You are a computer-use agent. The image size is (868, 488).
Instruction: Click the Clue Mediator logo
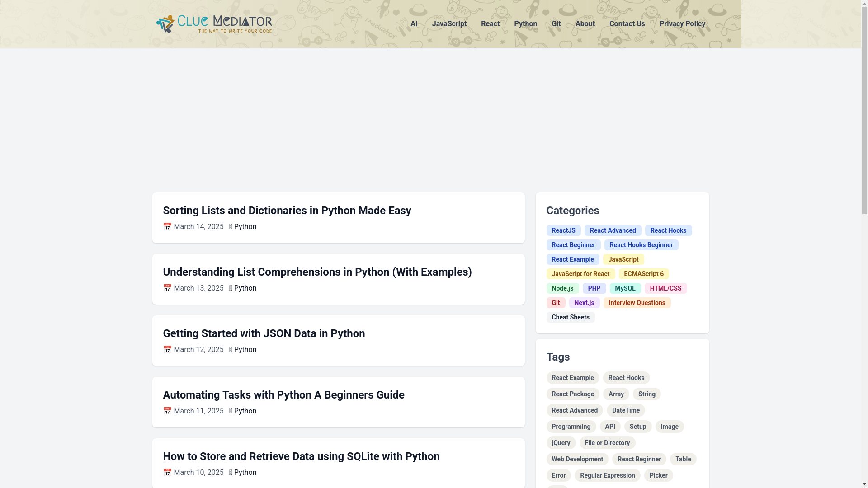(214, 24)
